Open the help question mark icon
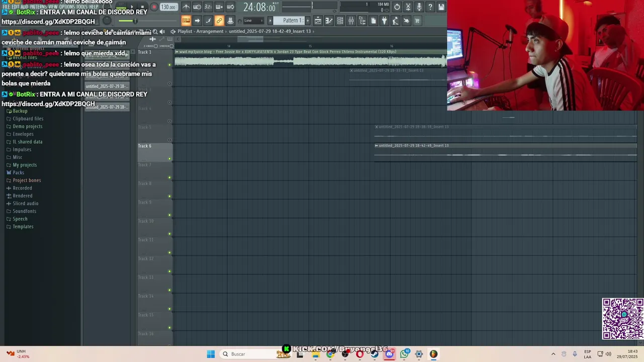Image resolution: width=644 pixels, height=362 pixels. tap(430, 7)
